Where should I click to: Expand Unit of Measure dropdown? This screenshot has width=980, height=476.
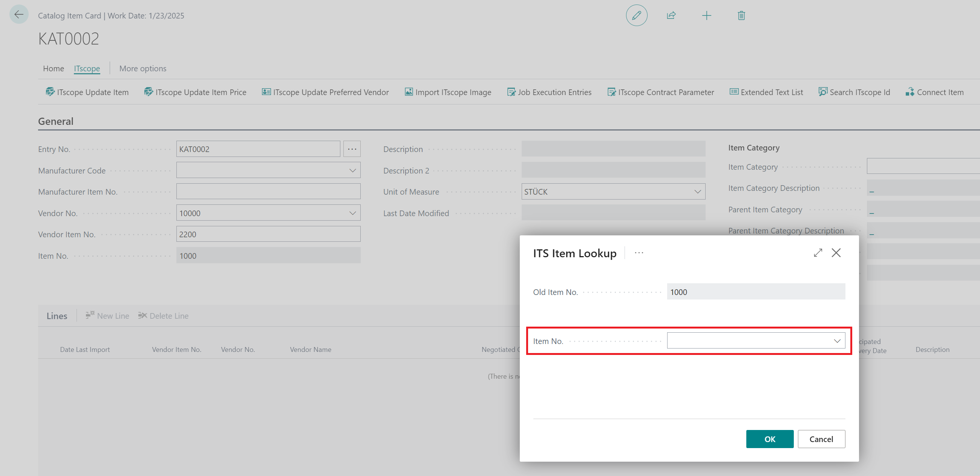pyautogui.click(x=697, y=192)
